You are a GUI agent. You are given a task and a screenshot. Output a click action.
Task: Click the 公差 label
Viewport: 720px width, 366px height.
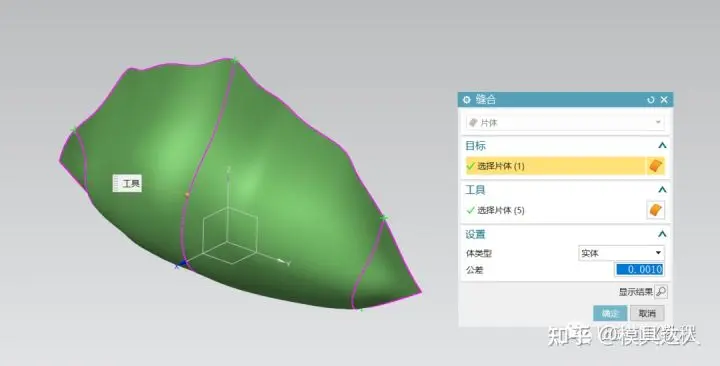tap(474, 270)
